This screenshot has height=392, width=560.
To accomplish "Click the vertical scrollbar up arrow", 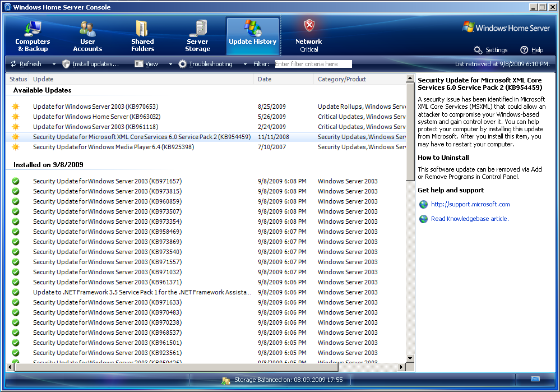I will pyautogui.click(x=410, y=79).
